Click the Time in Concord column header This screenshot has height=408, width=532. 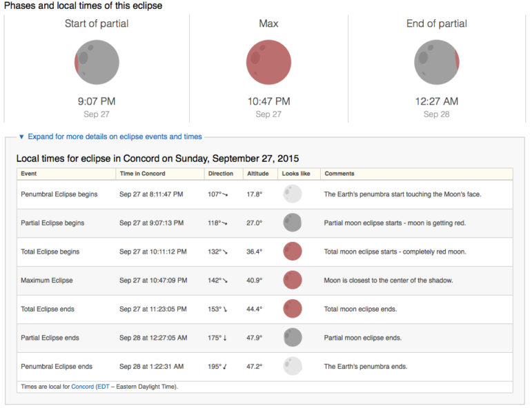coord(142,174)
